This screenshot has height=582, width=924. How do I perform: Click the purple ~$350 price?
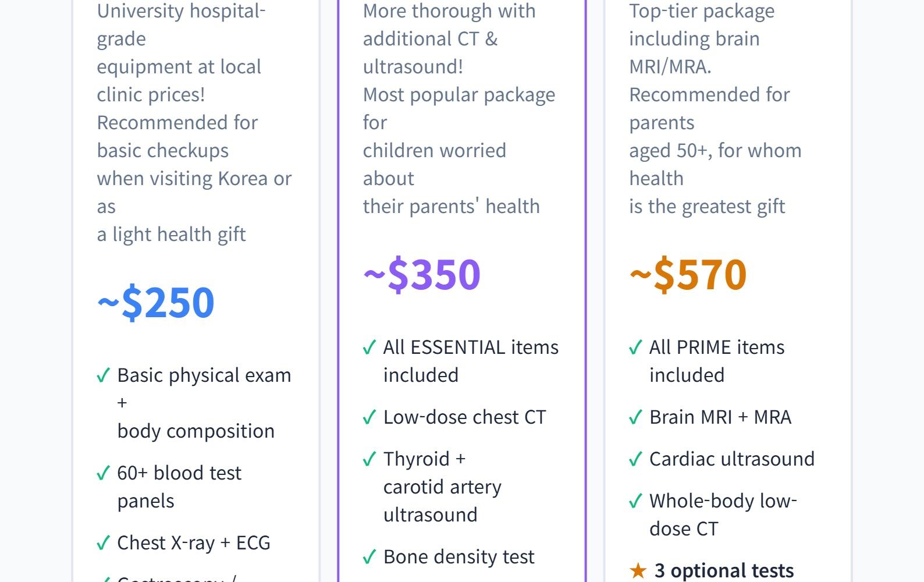click(422, 274)
